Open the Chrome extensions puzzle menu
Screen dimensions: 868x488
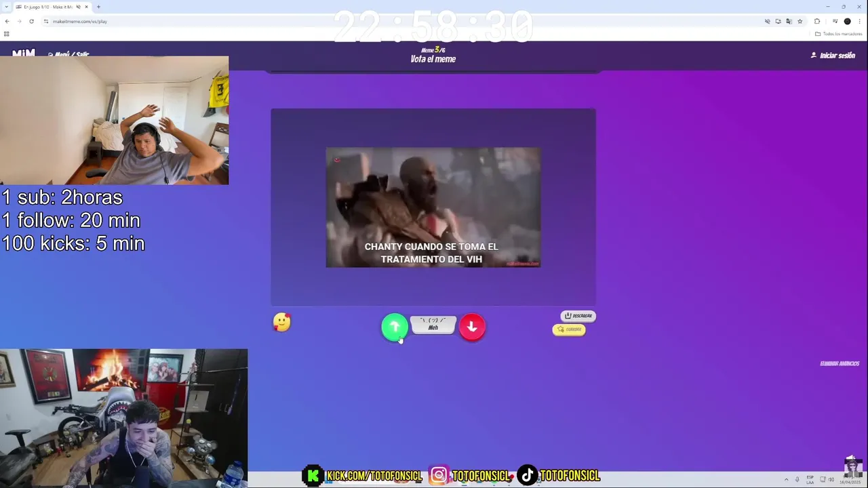coord(817,21)
